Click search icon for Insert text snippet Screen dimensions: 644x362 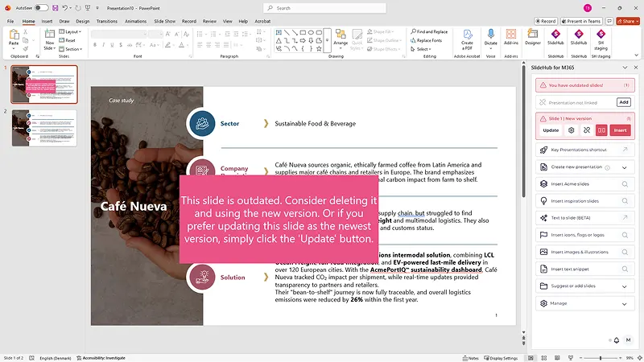(x=625, y=269)
